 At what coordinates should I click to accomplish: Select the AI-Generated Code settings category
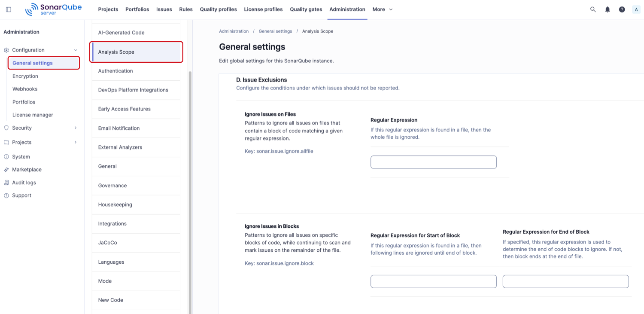click(x=136, y=33)
